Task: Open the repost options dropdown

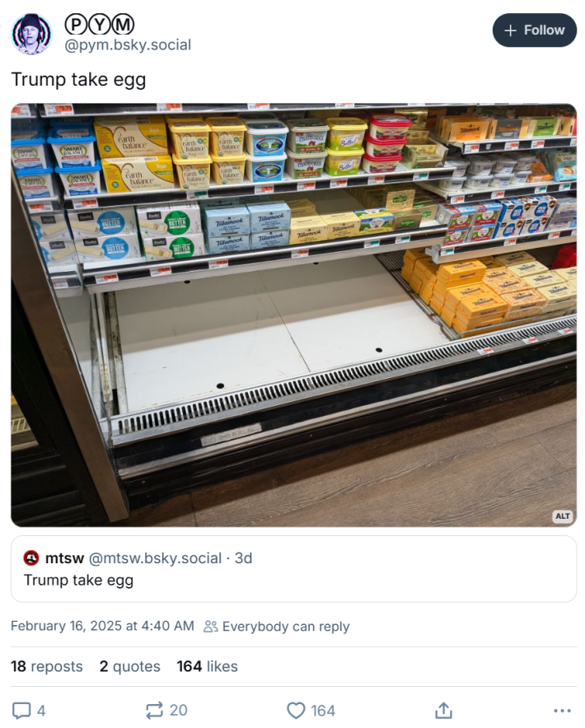Action: (x=153, y=710)
